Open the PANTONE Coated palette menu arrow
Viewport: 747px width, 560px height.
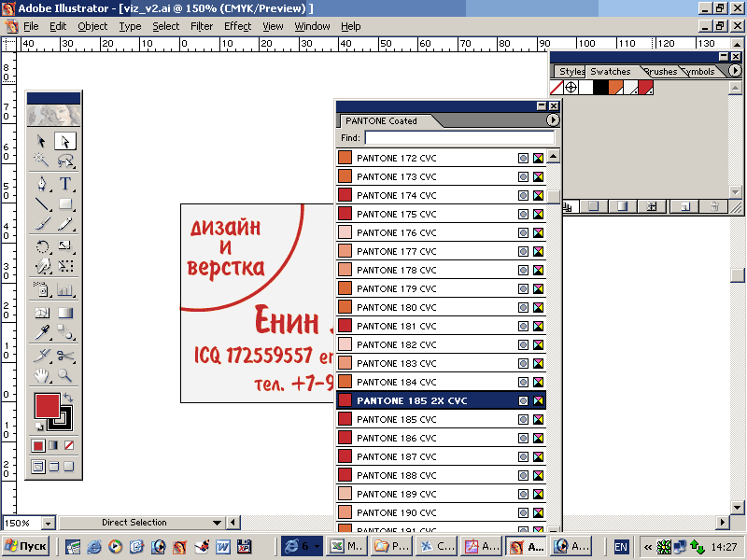click(552, 120)
